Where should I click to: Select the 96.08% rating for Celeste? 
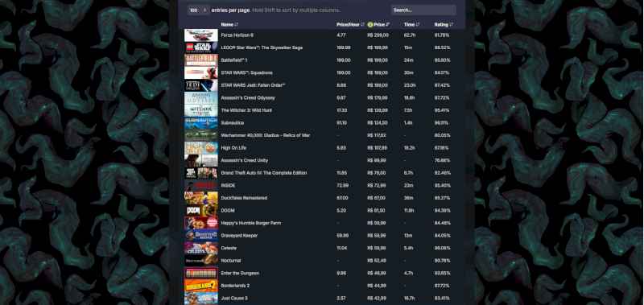[442, 248]
